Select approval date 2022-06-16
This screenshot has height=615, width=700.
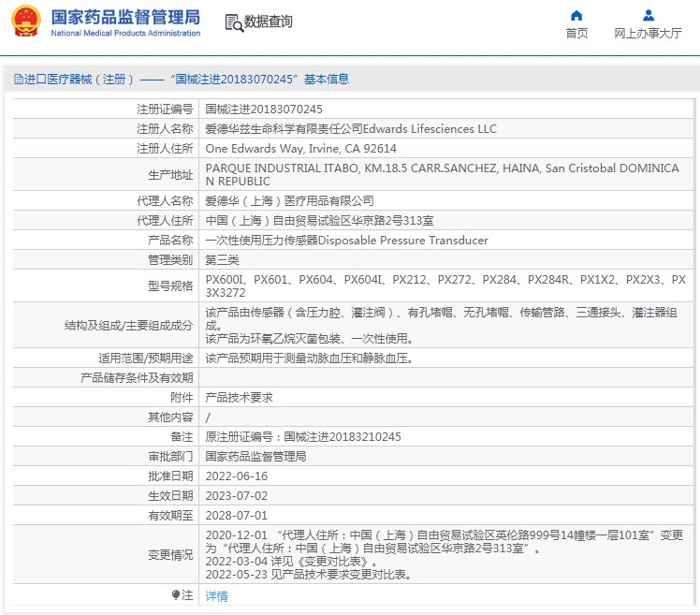coord(236,476)
